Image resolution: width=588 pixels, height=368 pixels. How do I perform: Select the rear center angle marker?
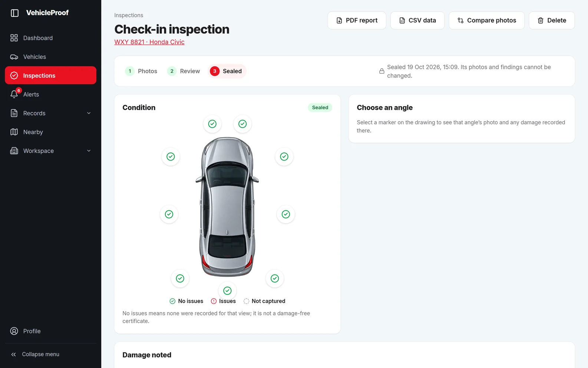click(x=228, y=290)
